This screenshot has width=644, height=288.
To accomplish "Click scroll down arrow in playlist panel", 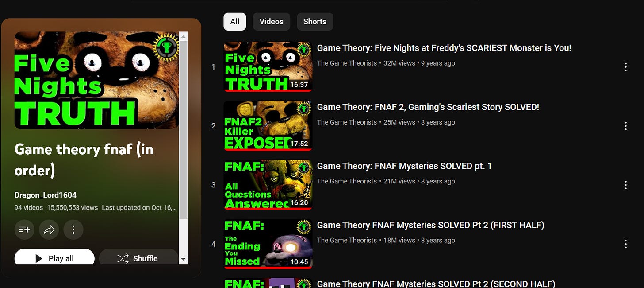I will tap(184, 260).
